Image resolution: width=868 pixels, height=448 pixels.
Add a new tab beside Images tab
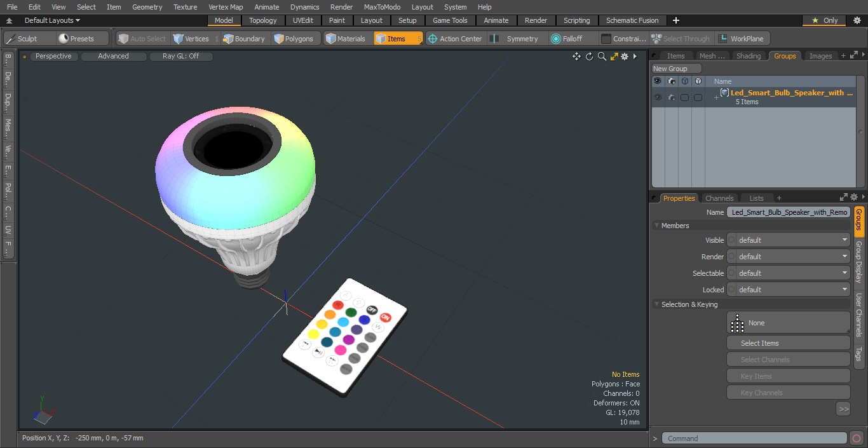coord(843,56)
